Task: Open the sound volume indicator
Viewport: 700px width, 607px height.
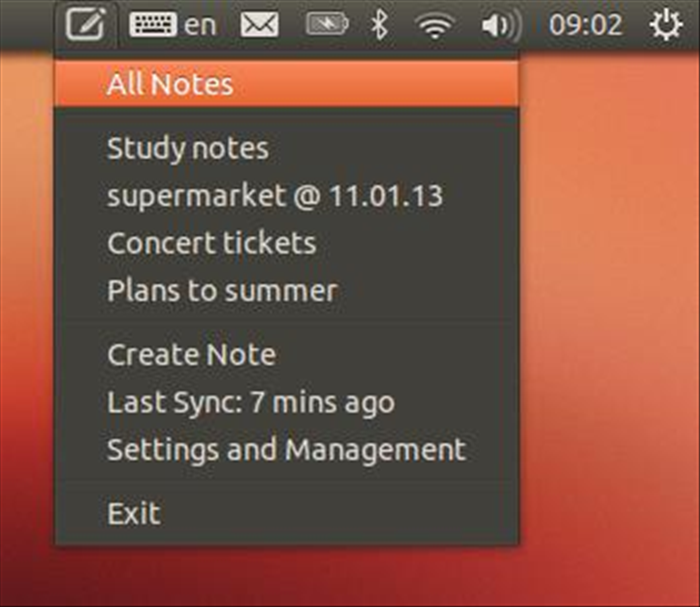Action: 501,25
